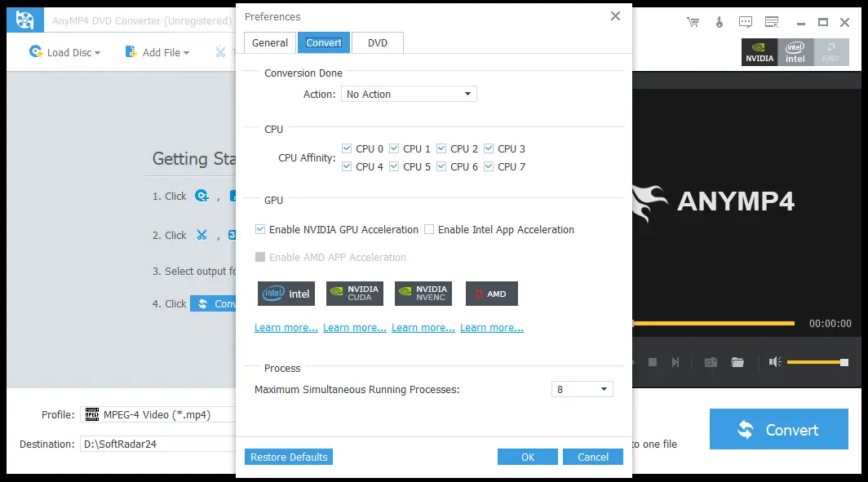Click the Add File icon
Image resolution: width=868 pixels, height=482 pixels.
[x=131, y=51]
